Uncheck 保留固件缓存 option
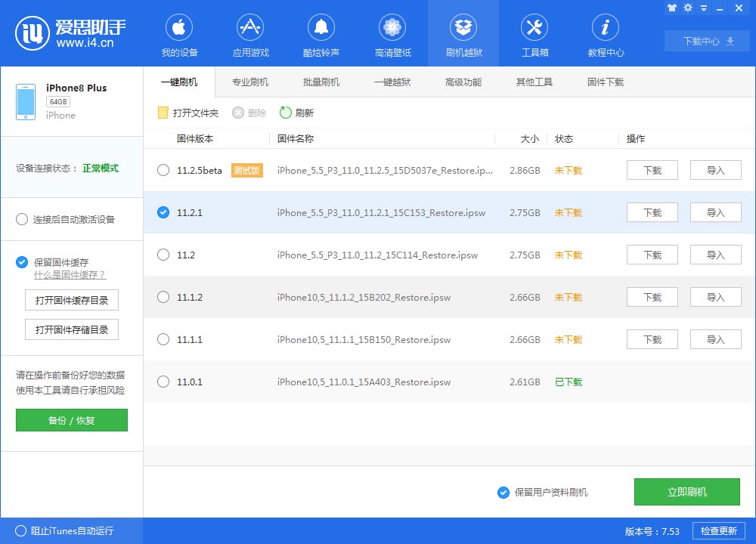The height and width of the screenshot is (544, 756). [22, 262]
